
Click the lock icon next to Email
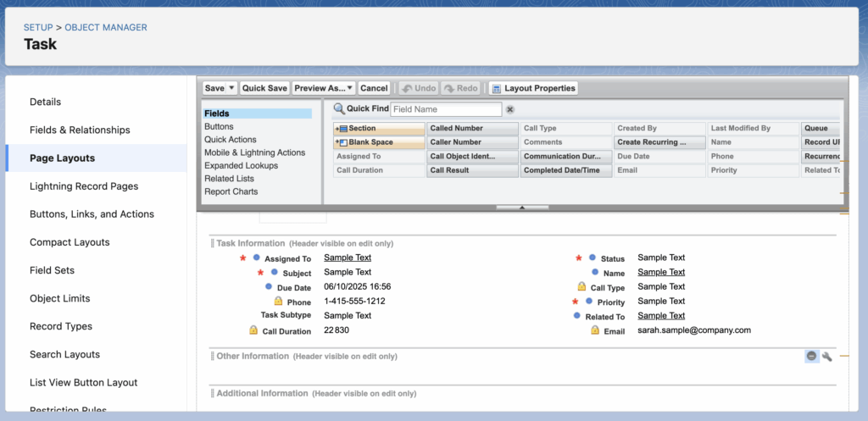pyautogui.click(x=595, y=330)
